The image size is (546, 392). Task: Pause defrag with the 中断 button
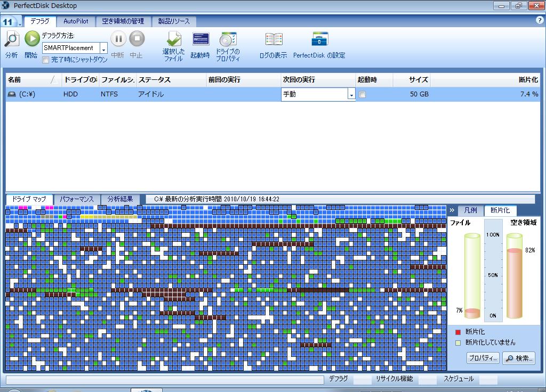(x=118, y=38)
